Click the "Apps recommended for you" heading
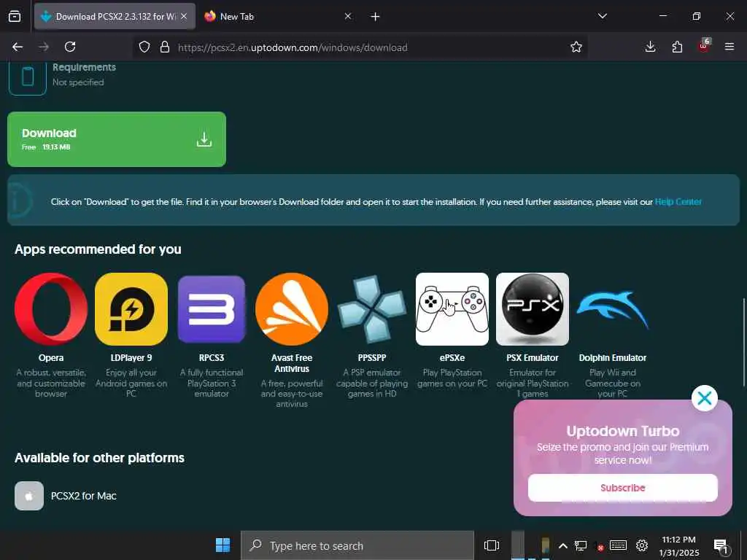The height and width of the screenshot is (560, 747). pyautogui.click(x=98, y=249)
